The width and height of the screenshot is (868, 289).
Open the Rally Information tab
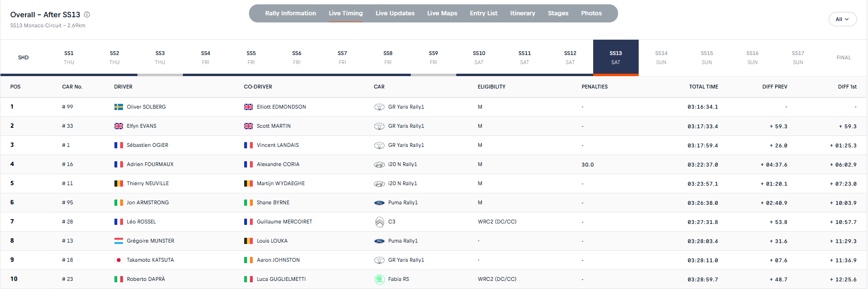(290, 13)
